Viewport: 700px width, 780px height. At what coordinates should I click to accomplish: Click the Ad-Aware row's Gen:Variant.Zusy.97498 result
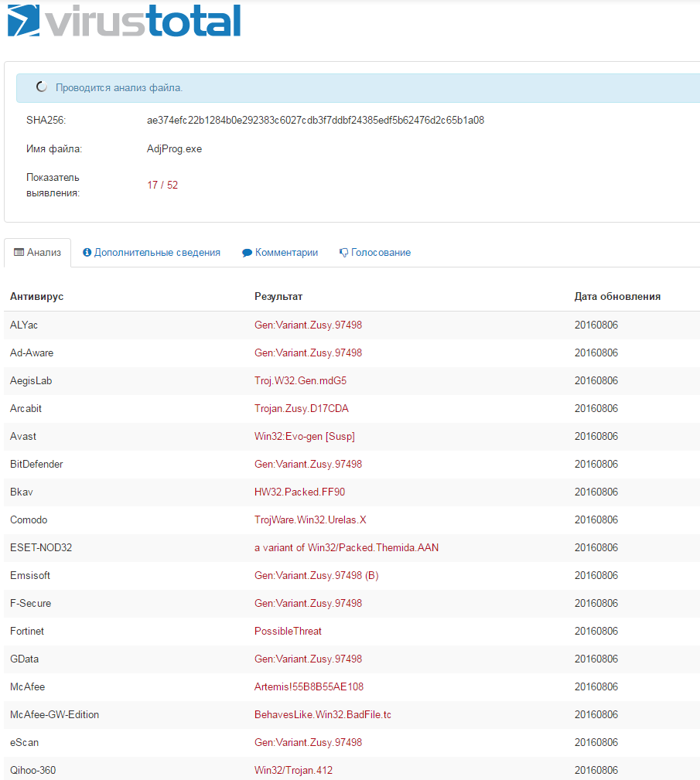pyautogui.click(x=308, y=353)
